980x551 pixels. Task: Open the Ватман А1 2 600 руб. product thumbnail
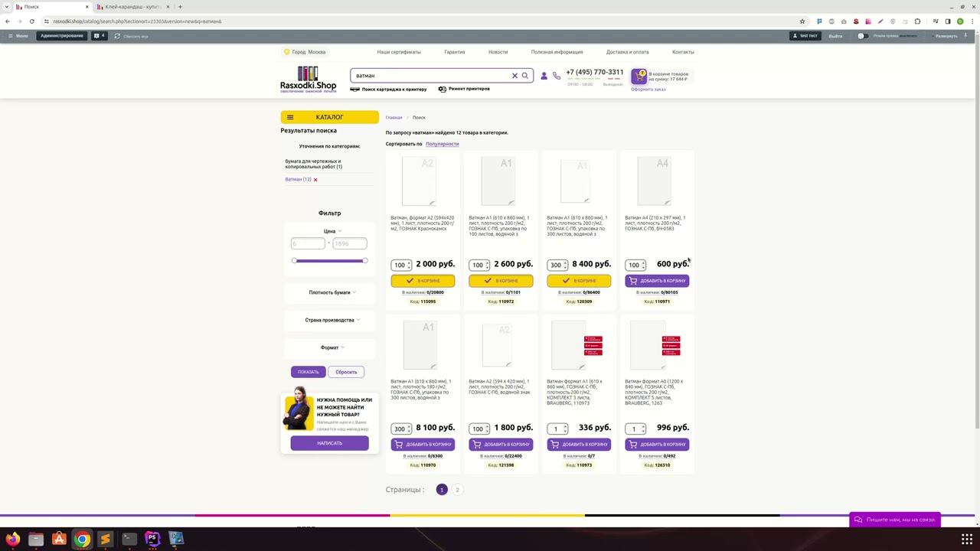point(498,181)
